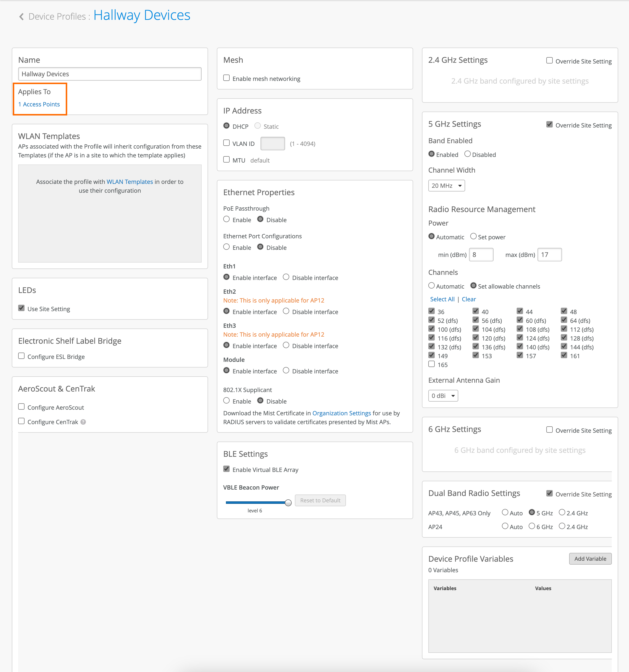Toggle 2.4 GHz Override Site Setting

(x=550, y=61)
